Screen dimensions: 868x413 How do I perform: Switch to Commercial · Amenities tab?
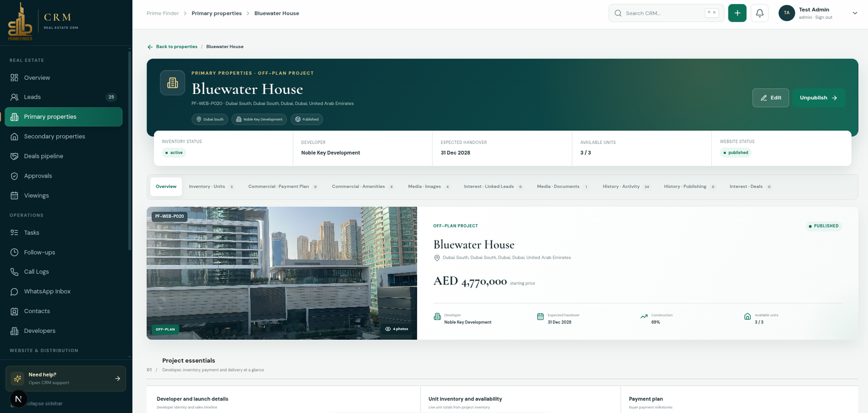[x=363, y=187]
